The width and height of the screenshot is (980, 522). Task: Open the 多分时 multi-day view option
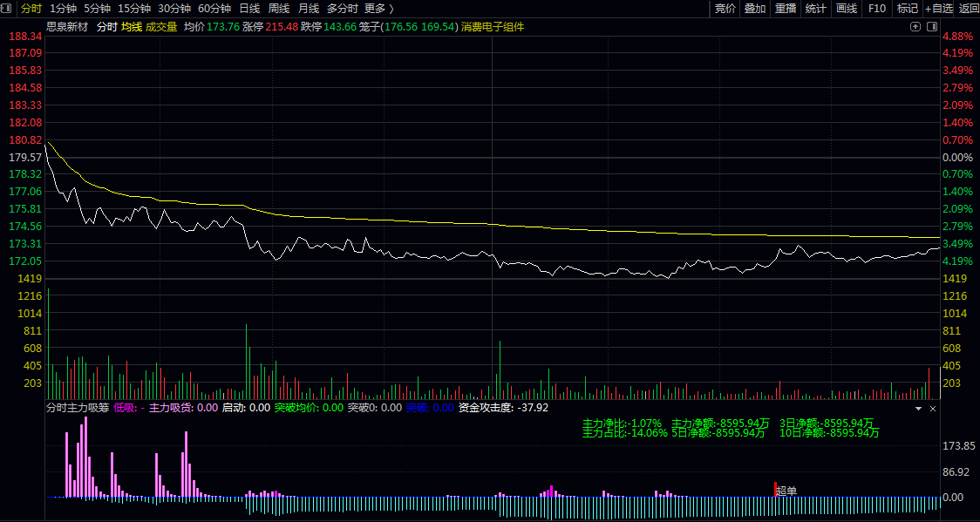(x=343, y=9)
